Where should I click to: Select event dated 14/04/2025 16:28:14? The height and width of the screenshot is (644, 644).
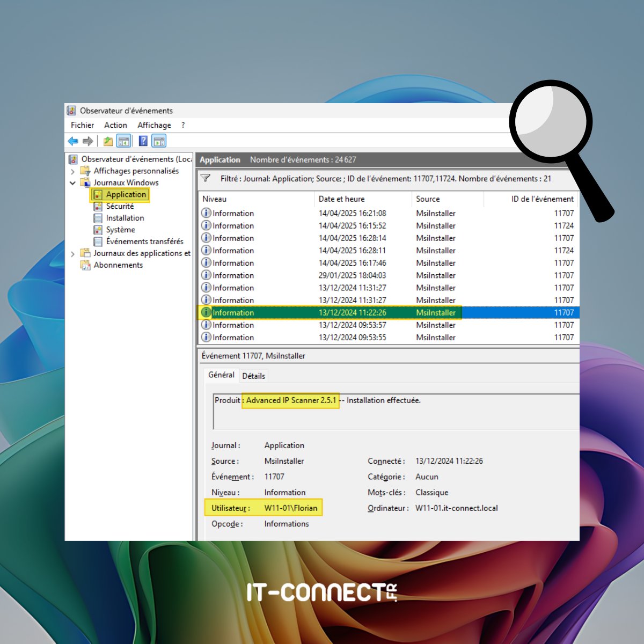(x=389, y=238)
